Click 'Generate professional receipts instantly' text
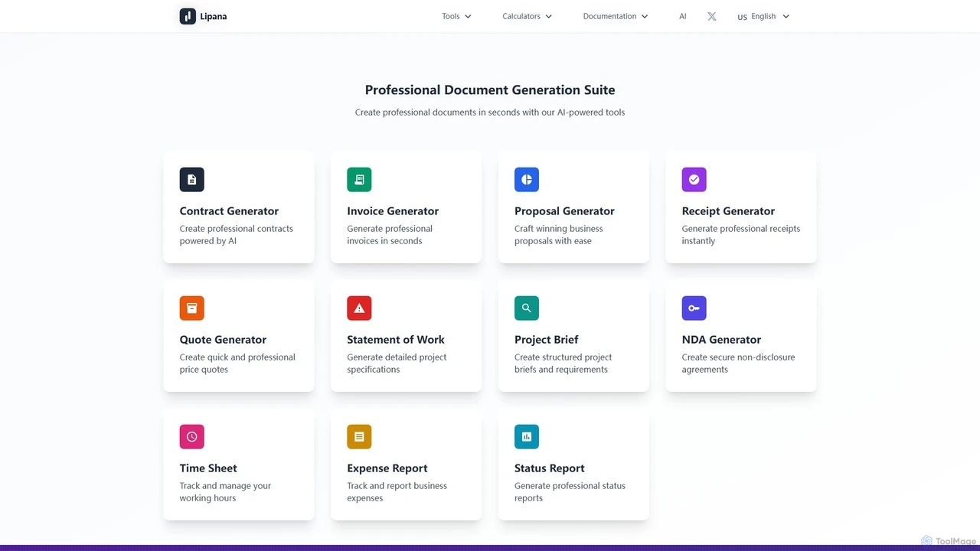The image size is (980, 551). [741, 235]
